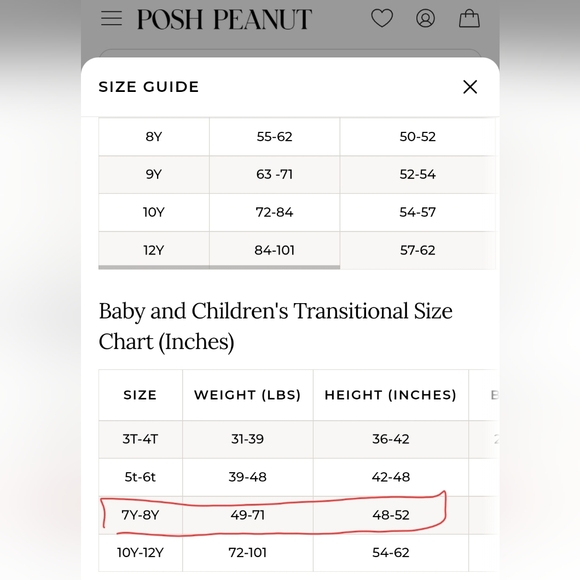580x580 pixels.
Task: Click the horizontal table scrollbar under 12Y
Action: (x=219, y=267)
